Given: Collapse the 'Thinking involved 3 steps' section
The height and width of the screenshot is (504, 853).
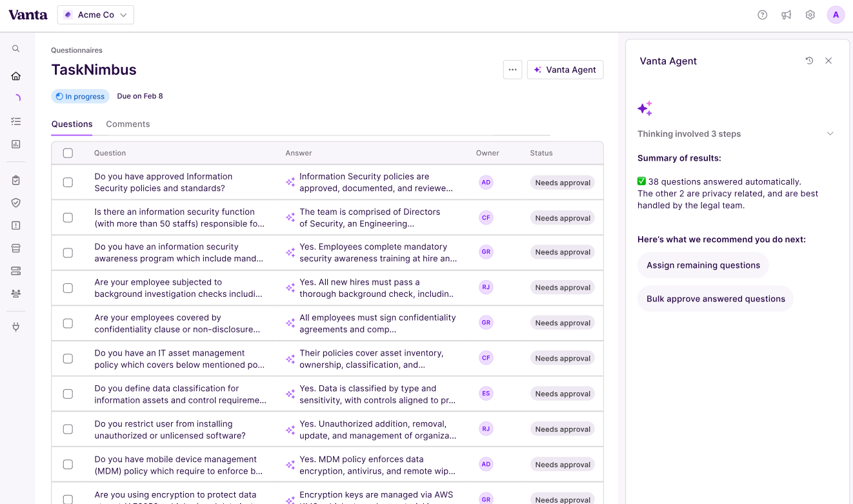Looking at the screenshot, I should pos(830,134).
